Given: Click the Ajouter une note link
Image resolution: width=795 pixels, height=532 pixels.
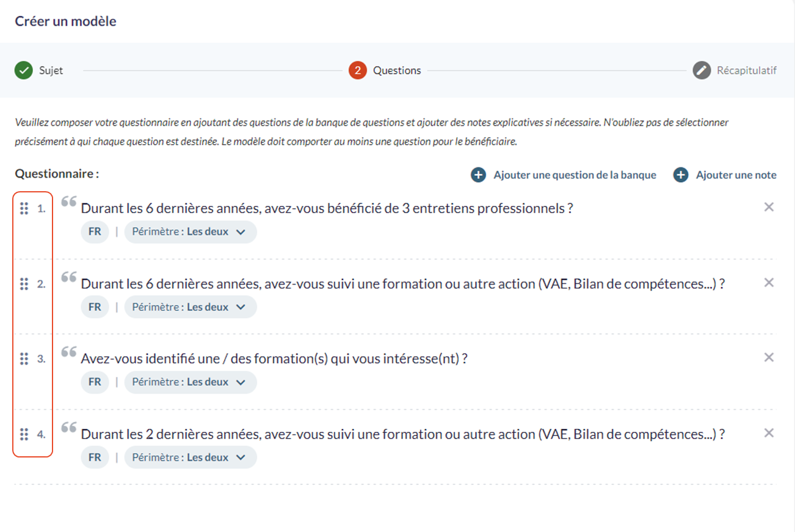Looking at the screenshot, I should click(x=736, y=175).
